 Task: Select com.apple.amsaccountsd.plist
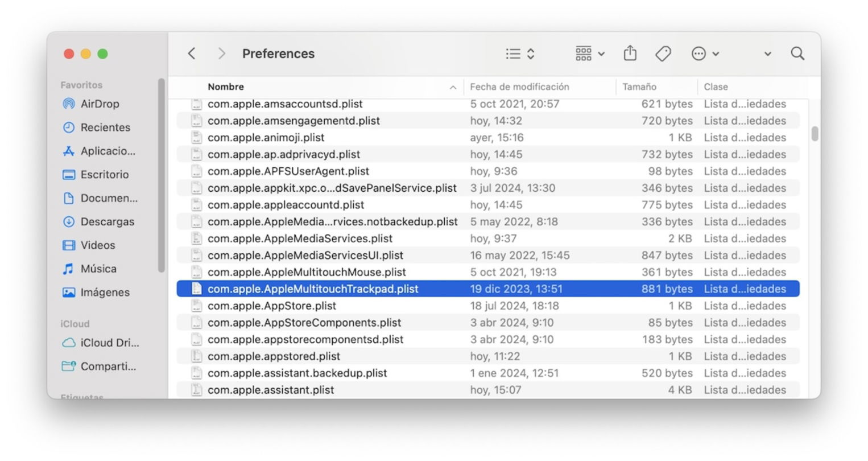point(488,104)
